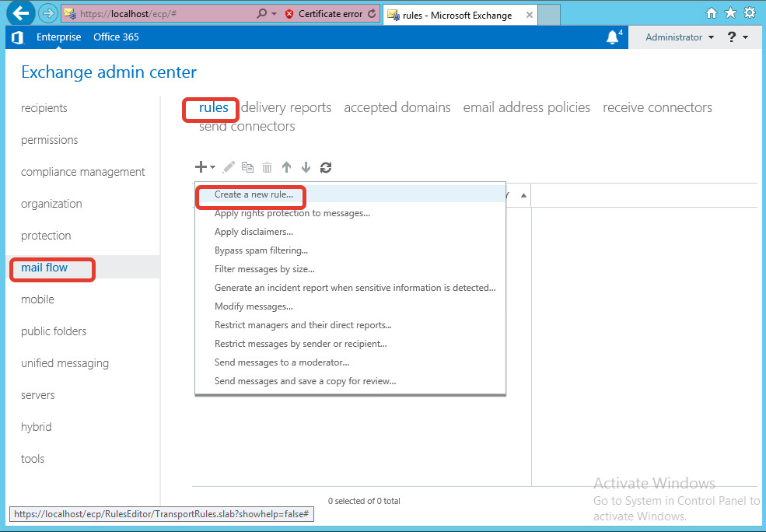
Task: Click the Edit pencil icon in rules toolbar
Action: [x=229, y=167]
